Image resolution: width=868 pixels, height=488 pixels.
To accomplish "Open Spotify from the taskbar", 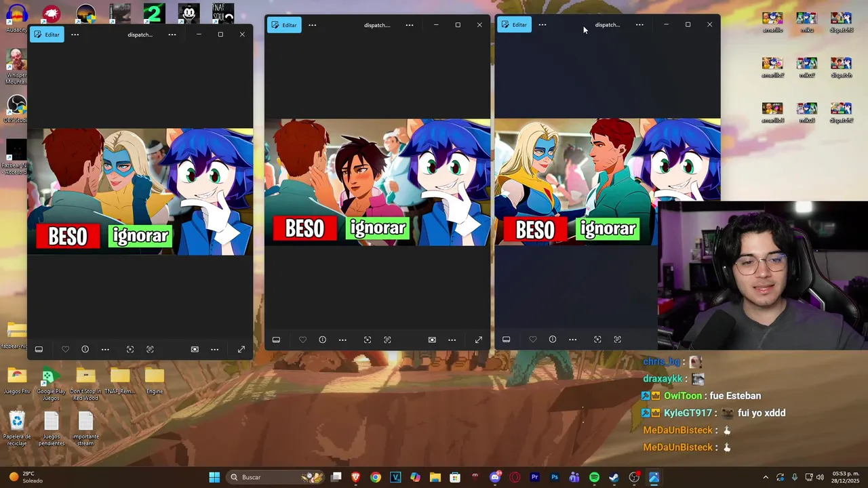I will pyautogui.click(x=594, y=477).
